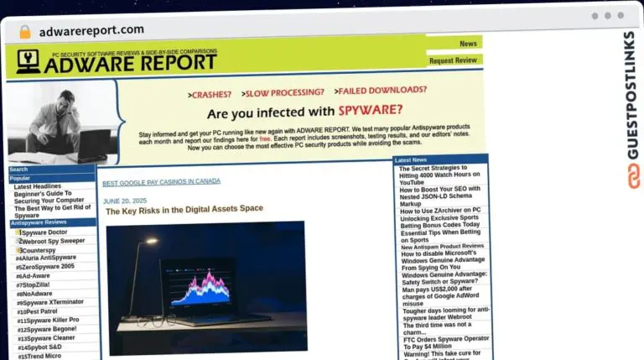
Task: Open Unlocking Exclusive Sports Betting Bonus Codes
Action: coord(440,221)
